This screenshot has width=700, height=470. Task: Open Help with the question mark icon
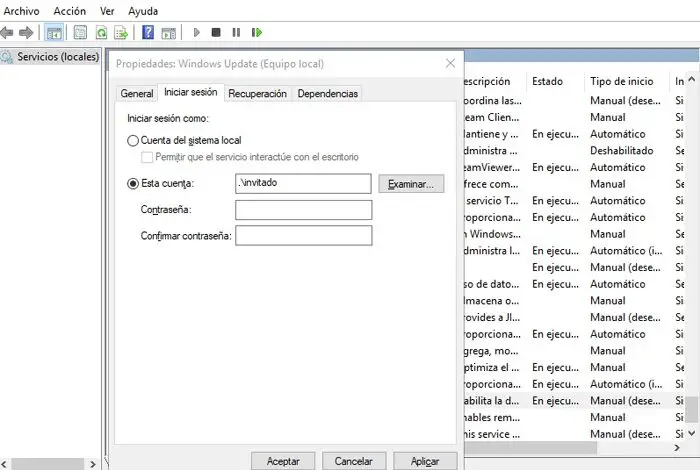point(148,33)
